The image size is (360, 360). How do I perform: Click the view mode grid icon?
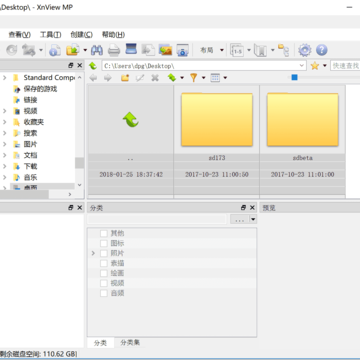tap(215, 78)
